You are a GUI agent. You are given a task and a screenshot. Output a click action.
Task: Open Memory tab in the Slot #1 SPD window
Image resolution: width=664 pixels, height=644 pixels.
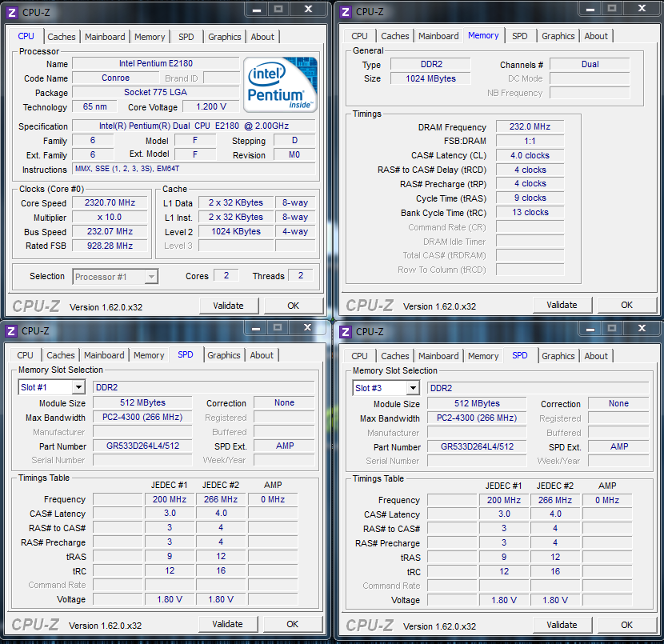(x=149, y=355)
